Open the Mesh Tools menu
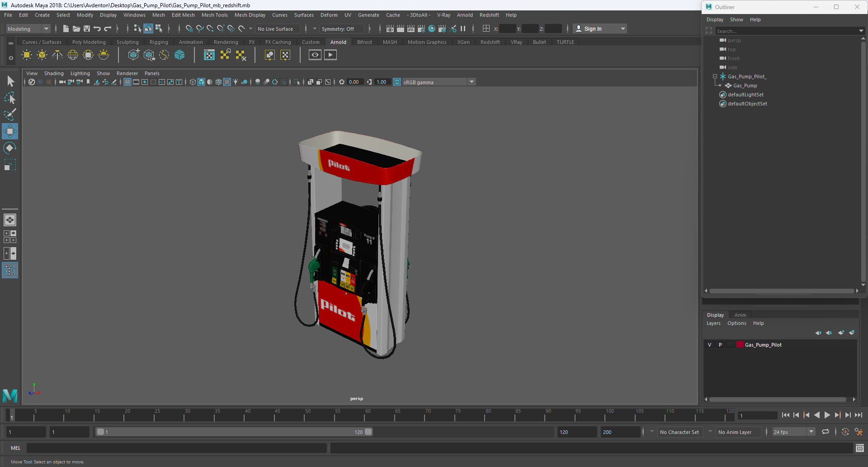This screenshot has width=868, height=467. pos(215,15)
